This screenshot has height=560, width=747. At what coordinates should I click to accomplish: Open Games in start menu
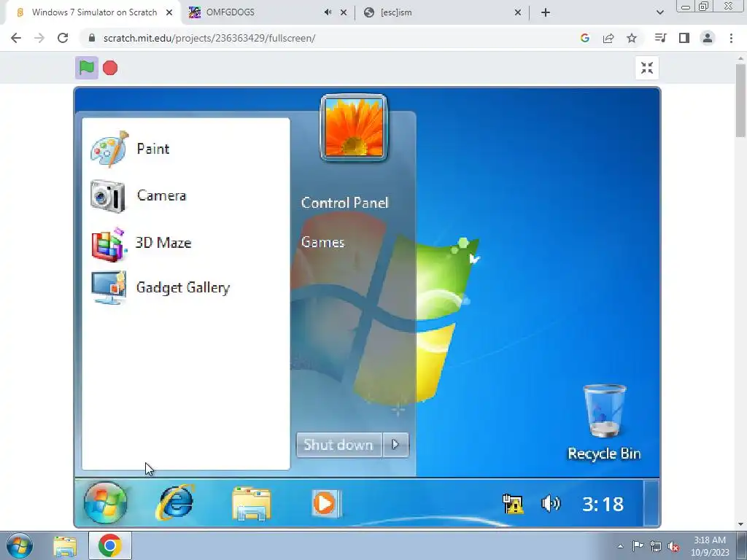pos(322,242)
